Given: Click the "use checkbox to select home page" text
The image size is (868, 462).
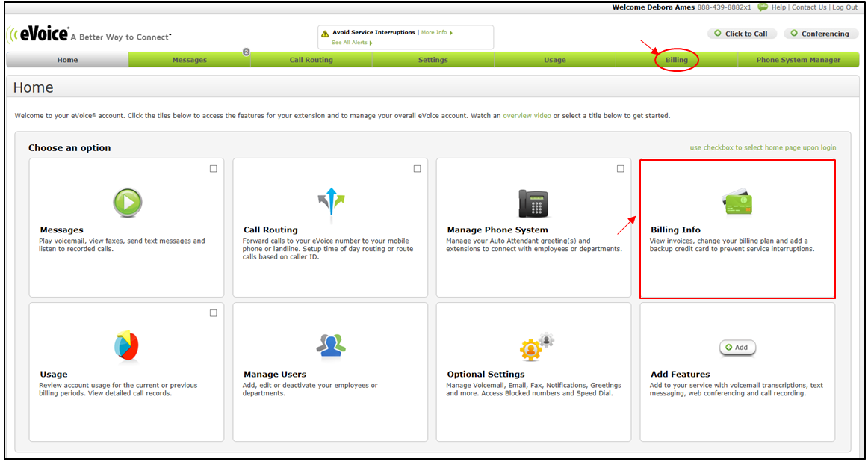Looking at the screenshot, I should [x=763, y=147].
